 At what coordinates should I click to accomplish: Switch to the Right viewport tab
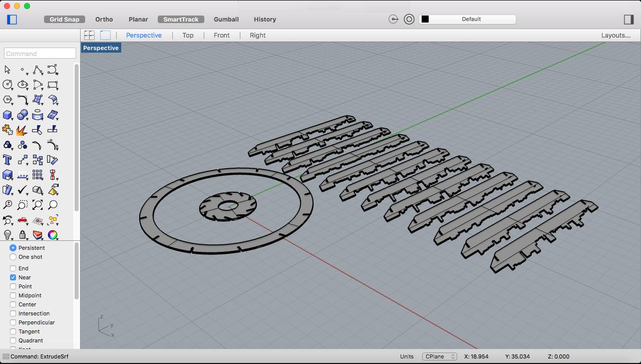pyautogui.click(x=258, y=35)
